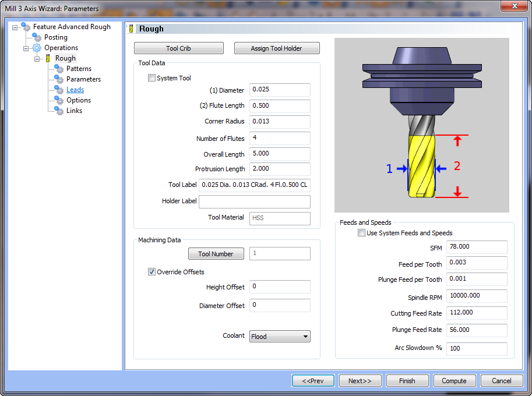532x396 pixels.
Task: Click the Links gear icon
Action: (58, 110)
